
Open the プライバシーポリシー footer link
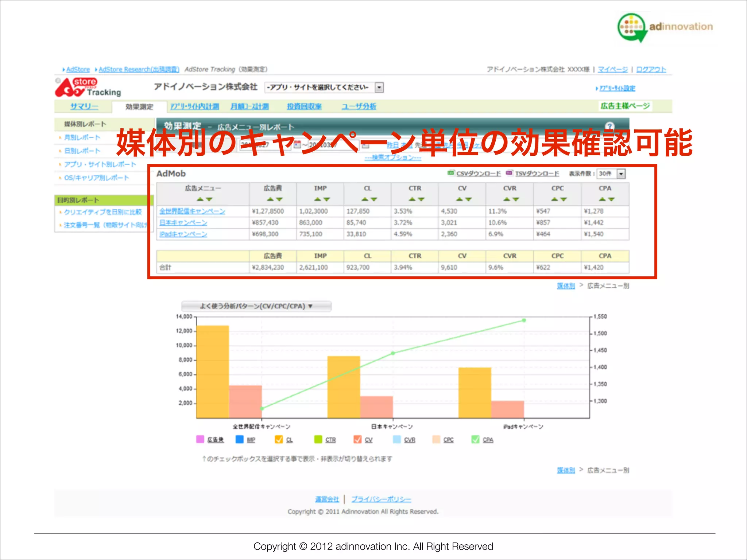coord(381,499)
